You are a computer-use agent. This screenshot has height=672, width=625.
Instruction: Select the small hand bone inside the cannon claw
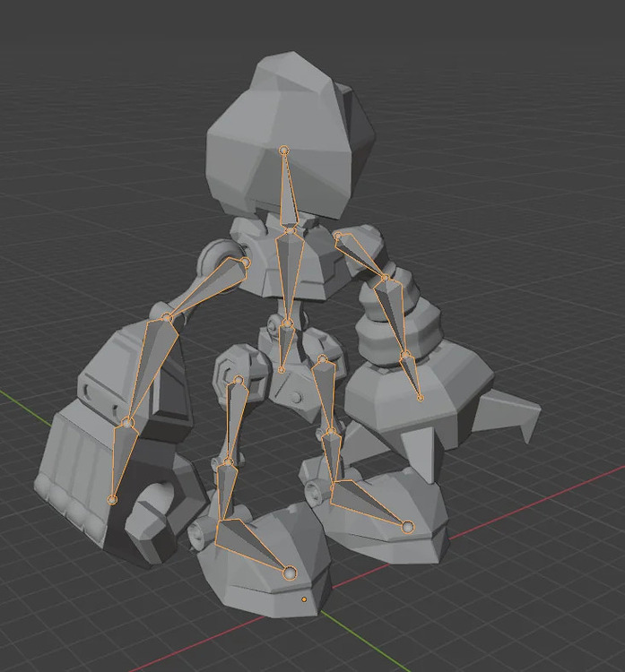(411, 375)
